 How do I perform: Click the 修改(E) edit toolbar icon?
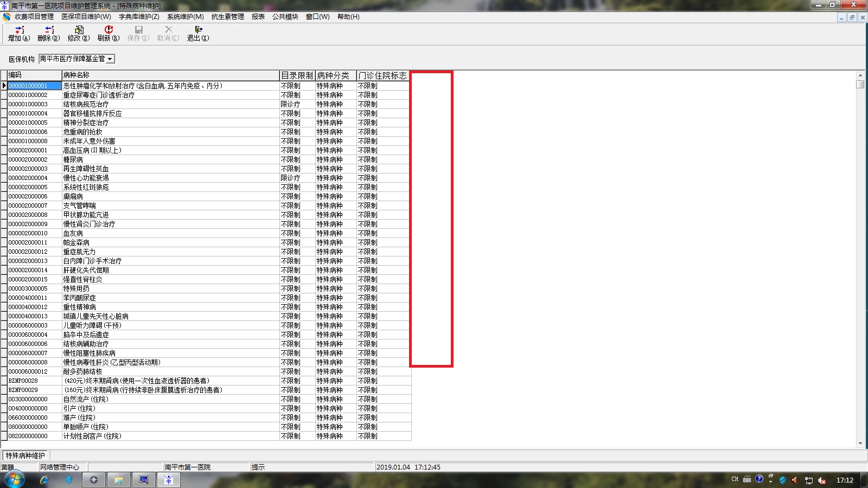pyautogui.click(x=79, y=34)
